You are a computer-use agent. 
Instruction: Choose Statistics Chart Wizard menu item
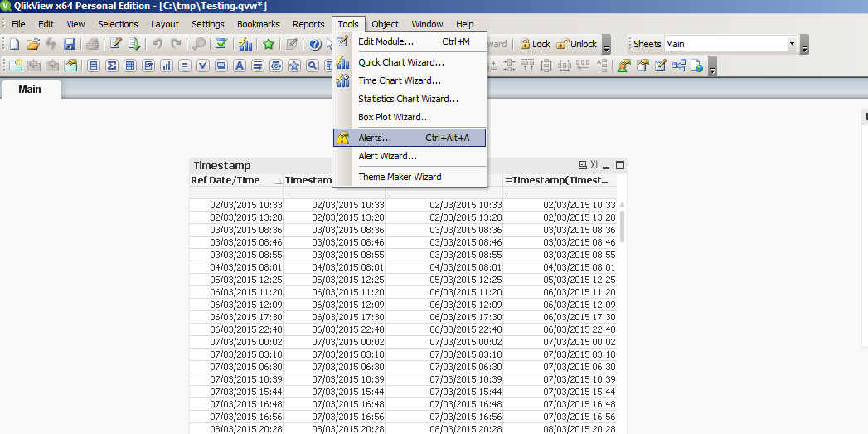coord(410,99)
